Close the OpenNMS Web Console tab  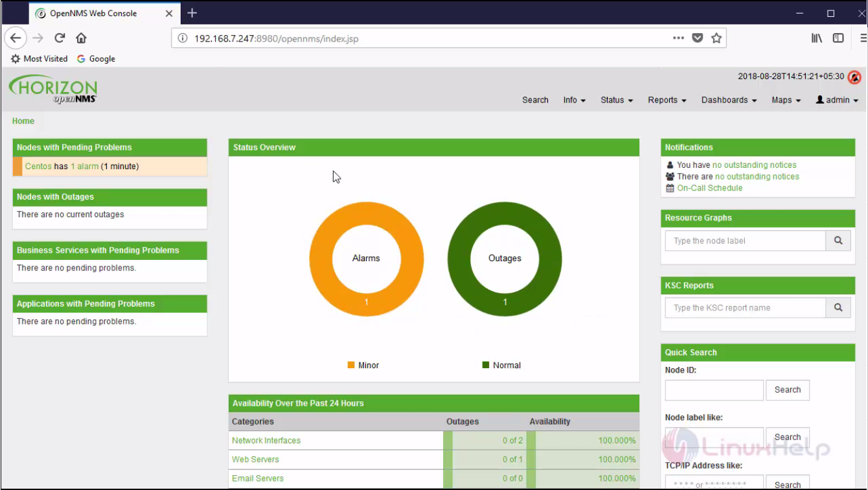(x=170, y=13)
